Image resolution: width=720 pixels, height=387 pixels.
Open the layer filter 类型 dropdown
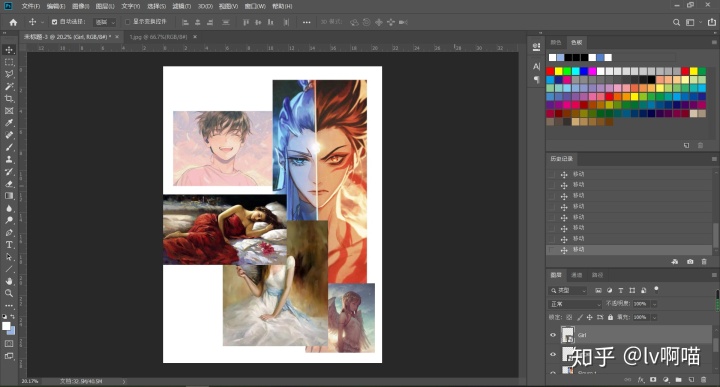click(568, 291)
